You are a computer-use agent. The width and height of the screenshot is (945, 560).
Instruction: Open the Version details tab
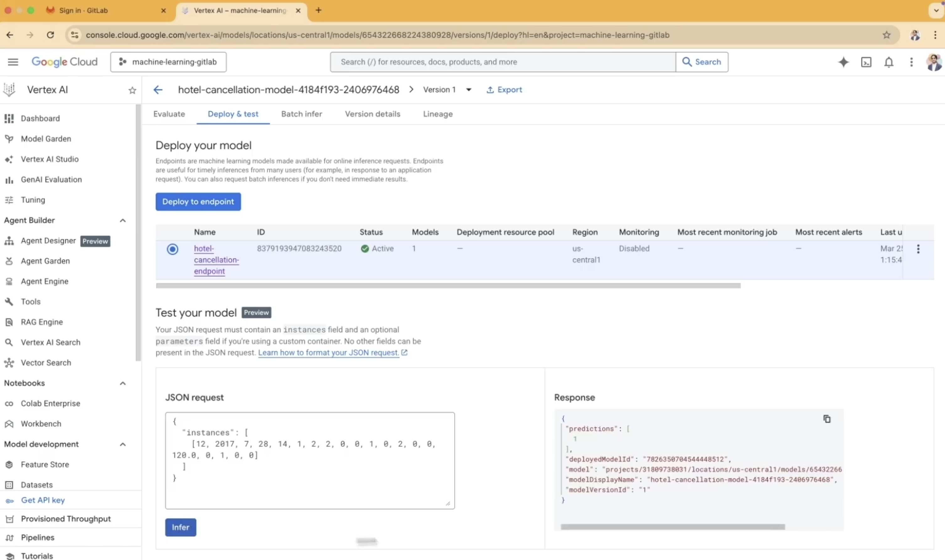click(x=372, y=114)
